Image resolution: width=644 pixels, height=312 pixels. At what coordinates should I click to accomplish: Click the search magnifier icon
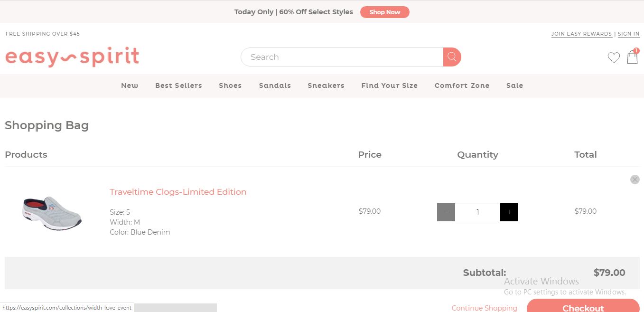coord(452,57)
